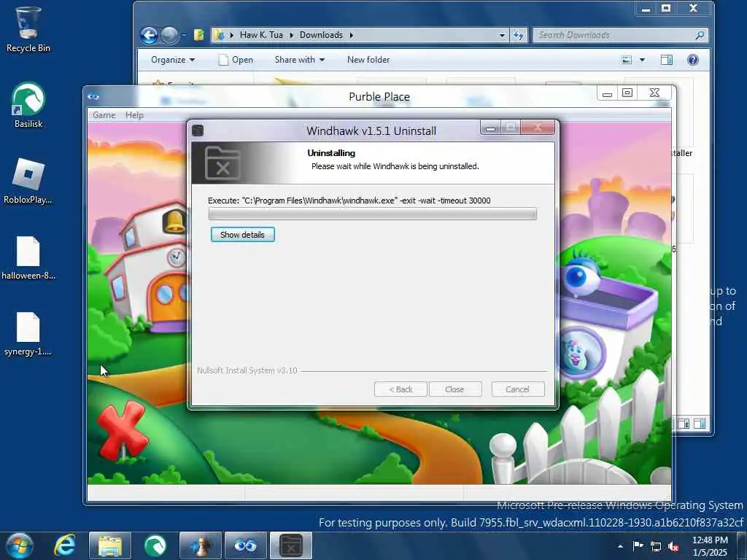The width and height of the screenshot is (747, 560).
Task: Click the Close button in uninstaller dialog
Action: pos(455,389)
